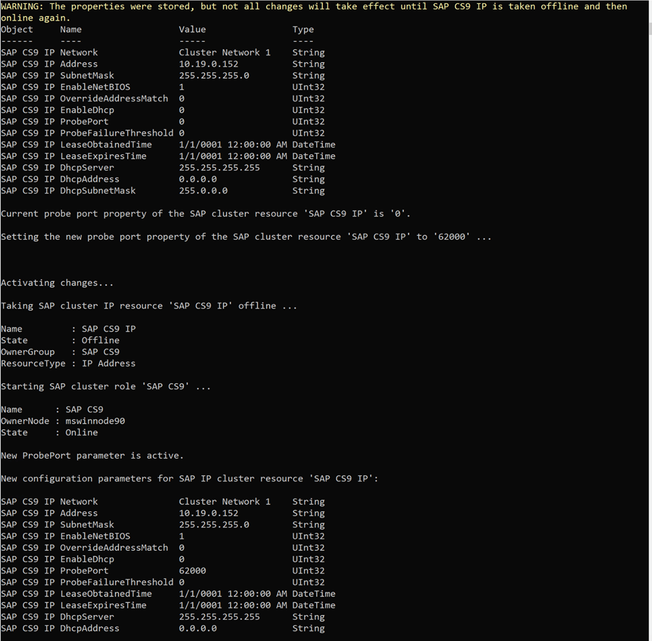Select the 'Online' state value
This screenshot has height=641, width=652.
coord(82,433)
